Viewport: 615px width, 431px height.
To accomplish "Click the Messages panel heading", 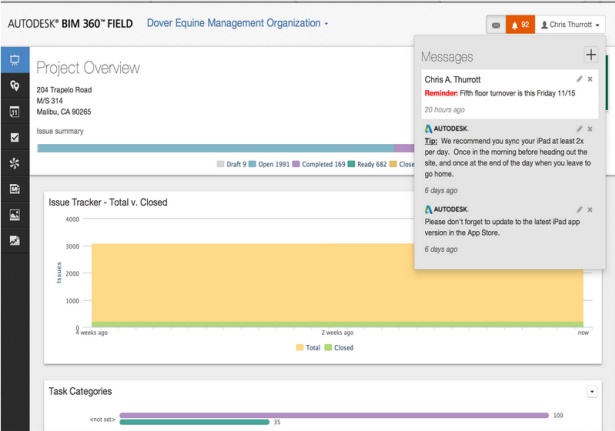I will tap(447, 57).
